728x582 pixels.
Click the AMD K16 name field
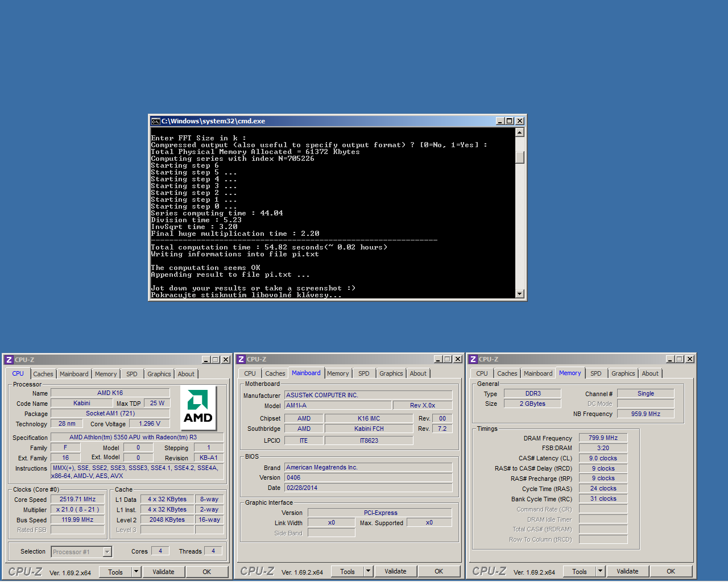pos(110,393)
